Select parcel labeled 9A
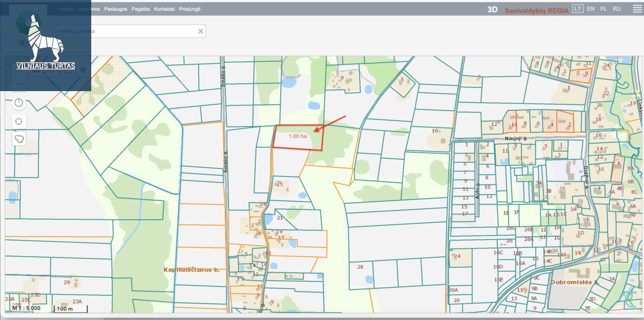644x320 pixels. [534, 298]
